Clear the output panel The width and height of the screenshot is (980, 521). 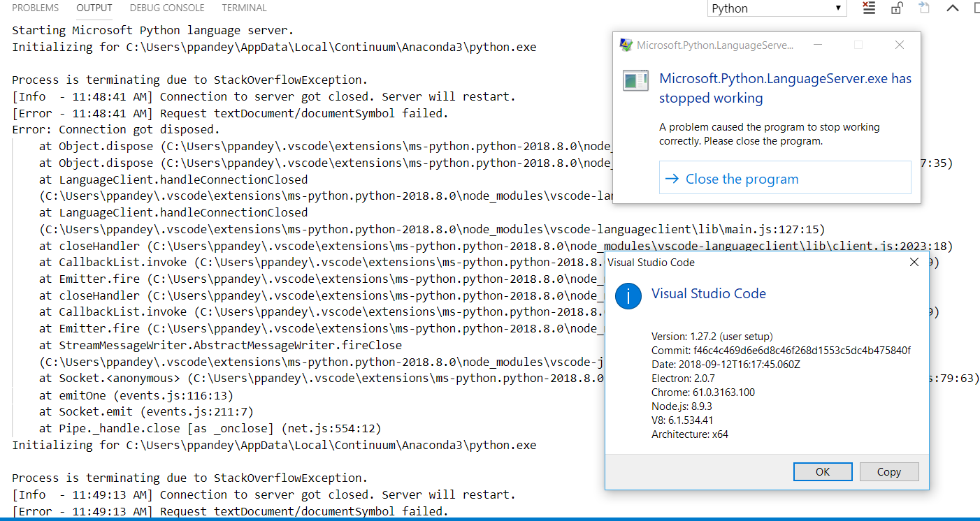(x=869, y=8)
